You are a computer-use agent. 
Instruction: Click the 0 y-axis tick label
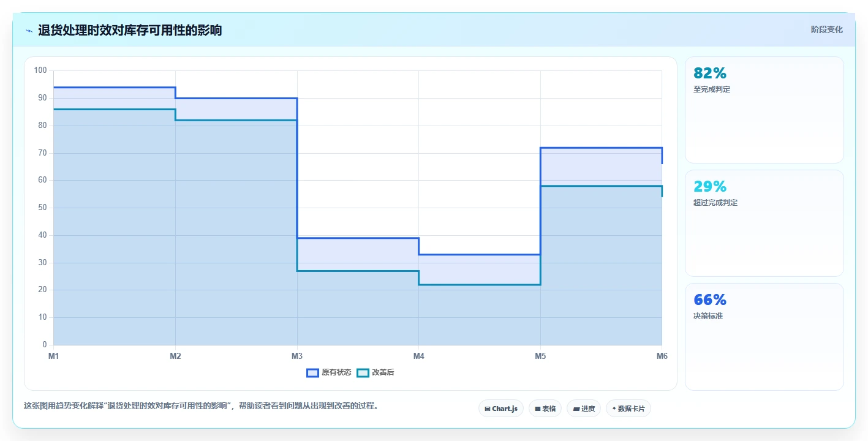pyautogui.click(x=45, y=345)
